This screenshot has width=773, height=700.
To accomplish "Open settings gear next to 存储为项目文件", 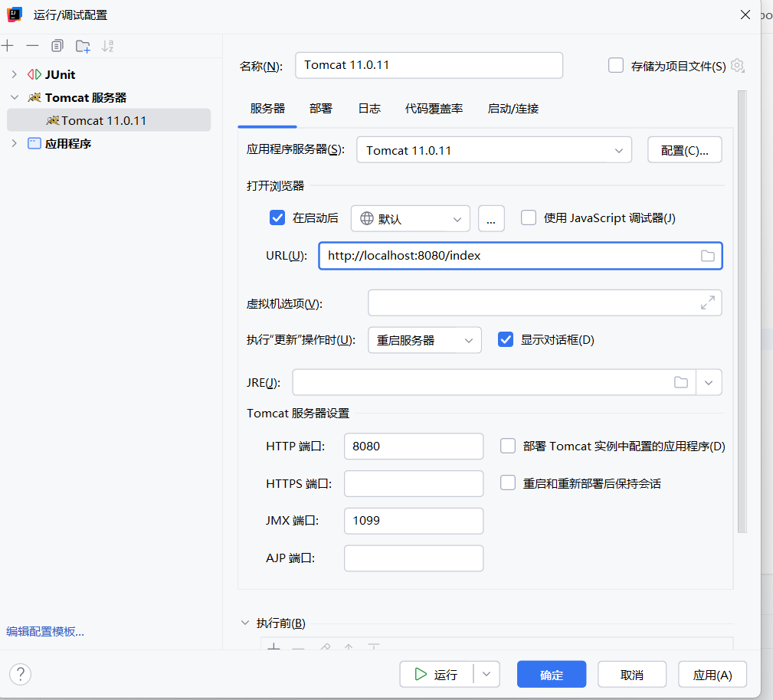I will click(738, 65).
